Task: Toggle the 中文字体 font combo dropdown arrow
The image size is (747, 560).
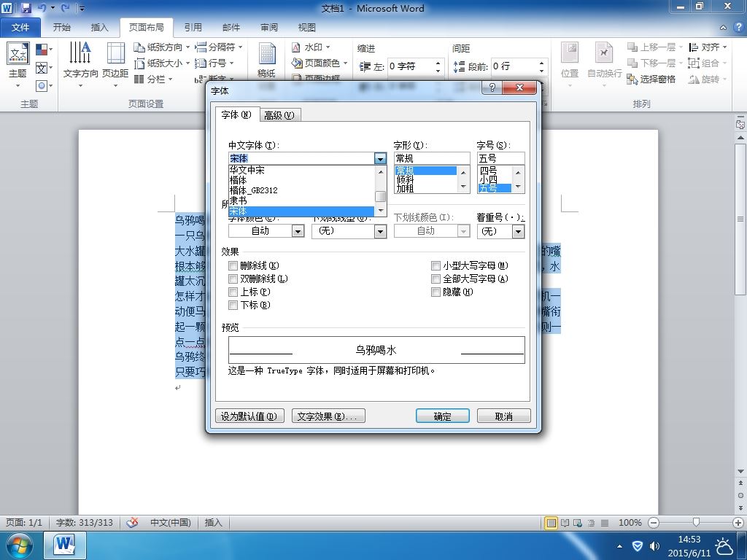Action: pos(380,158)
